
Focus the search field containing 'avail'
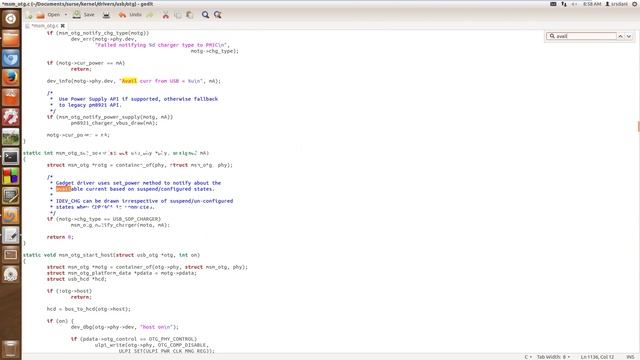[x=582, y=36]
